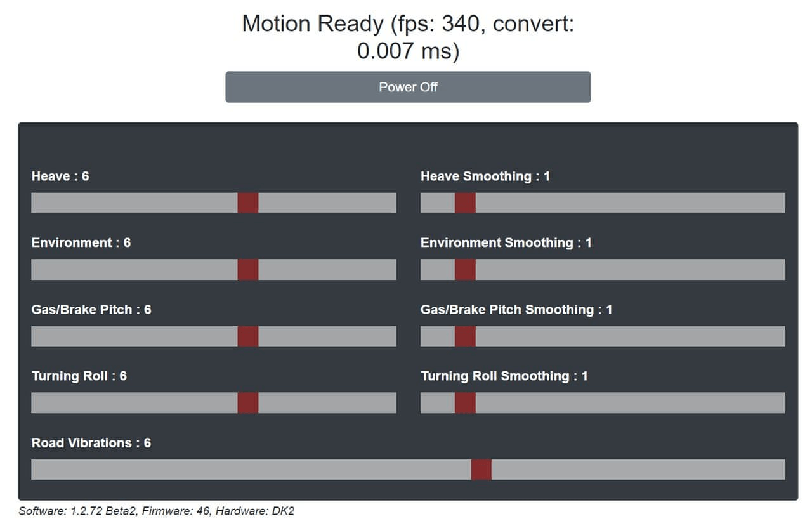Click the Road Vibrations label
This screenshot has width=812, height=528.
coord(91,443)
